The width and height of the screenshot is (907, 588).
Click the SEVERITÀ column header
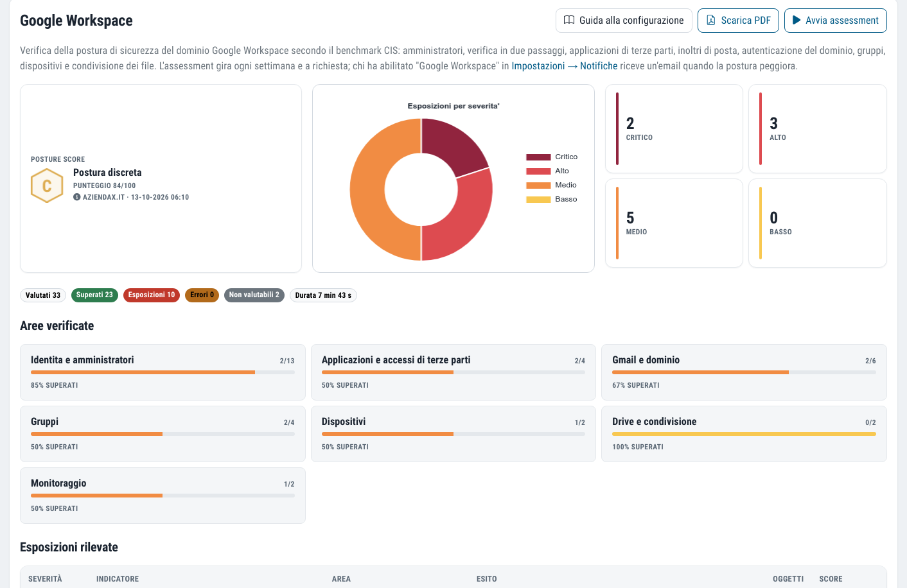(x=45, y=579)
